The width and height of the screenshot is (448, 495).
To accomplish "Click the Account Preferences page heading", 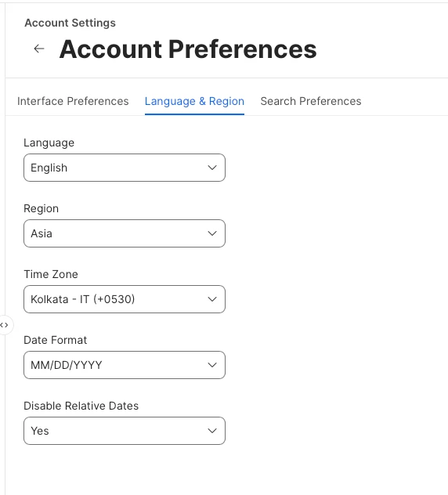I will tap(188, 49).
